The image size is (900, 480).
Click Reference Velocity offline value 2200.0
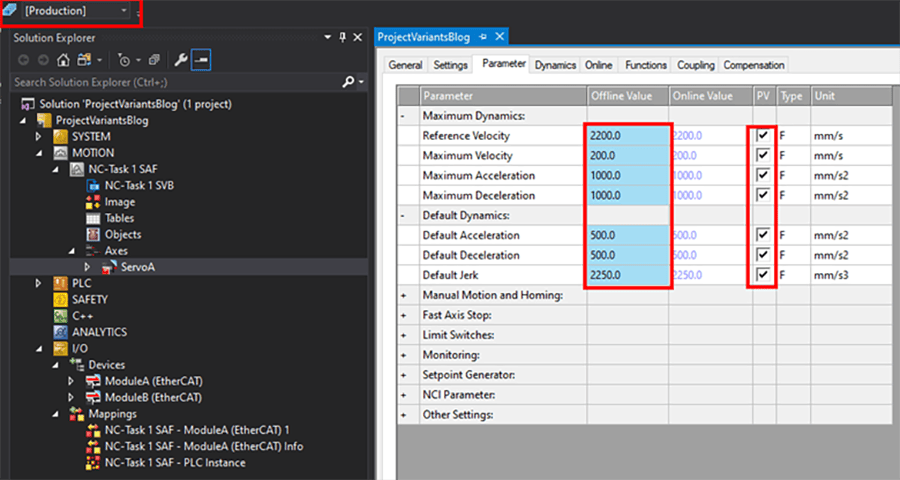[x=628, y=136]
